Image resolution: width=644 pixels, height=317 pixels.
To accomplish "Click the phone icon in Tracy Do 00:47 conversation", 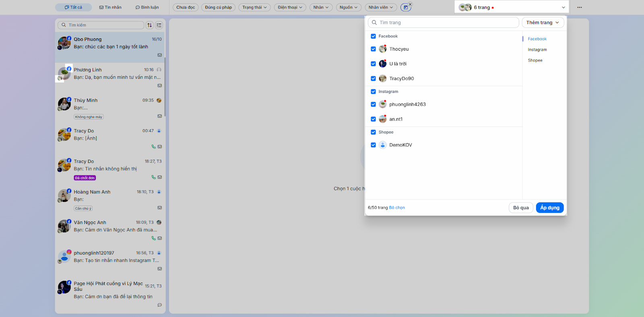I will (153, 147).
